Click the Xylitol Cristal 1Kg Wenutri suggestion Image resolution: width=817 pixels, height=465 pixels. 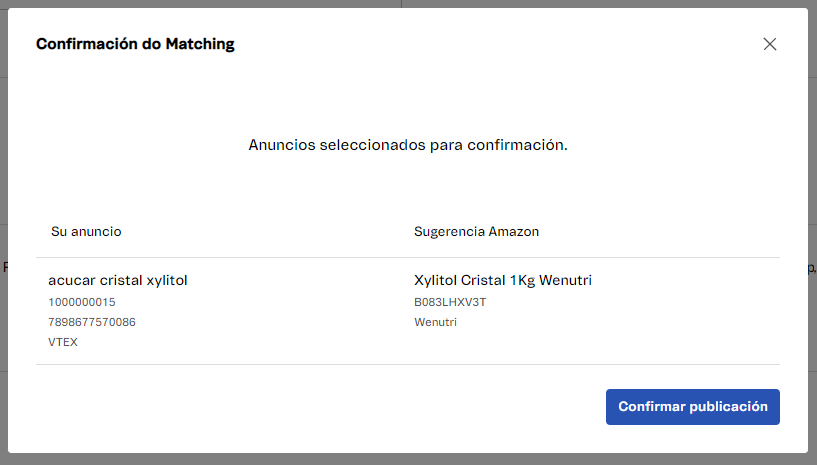[x=503, y=280]
